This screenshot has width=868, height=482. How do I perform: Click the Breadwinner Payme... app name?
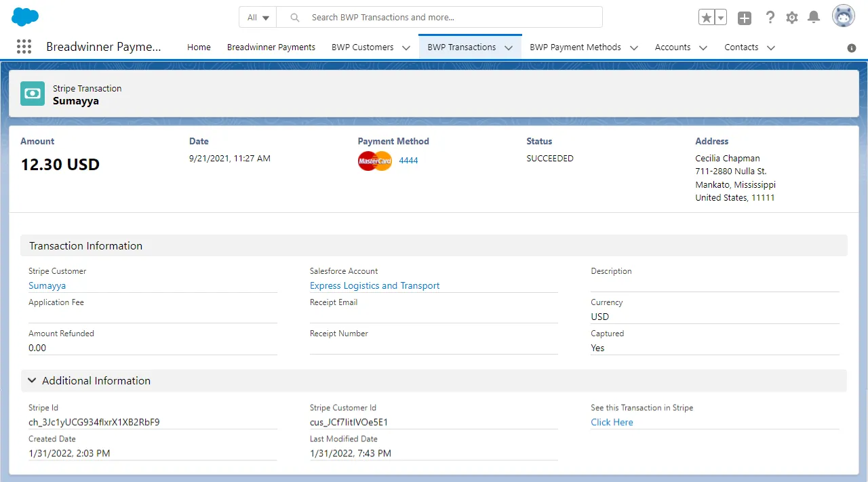[x=104, y=47]
